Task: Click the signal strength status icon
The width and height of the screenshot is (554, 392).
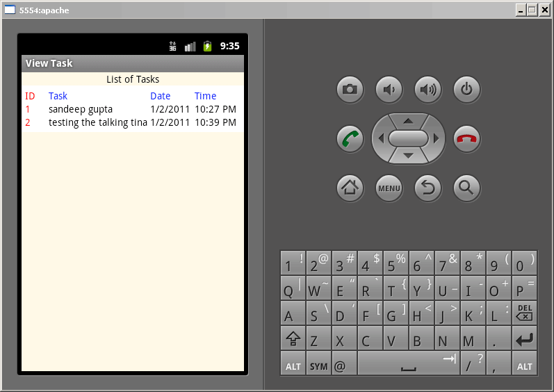Action: [x=190, y=47]
